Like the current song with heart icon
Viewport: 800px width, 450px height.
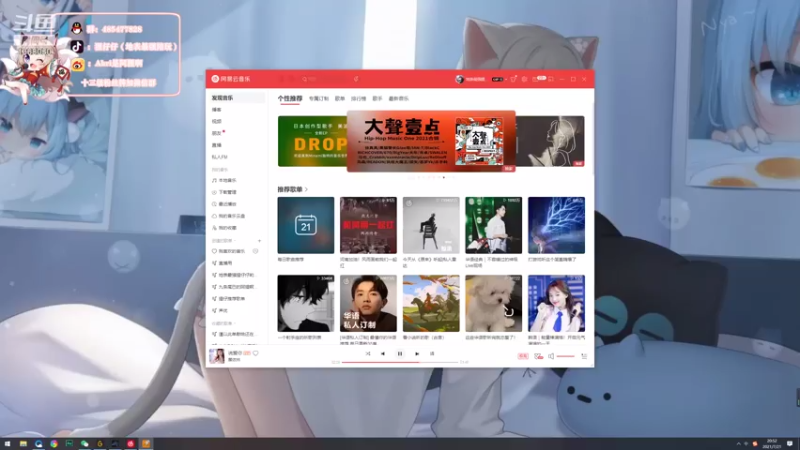point(256,353)
